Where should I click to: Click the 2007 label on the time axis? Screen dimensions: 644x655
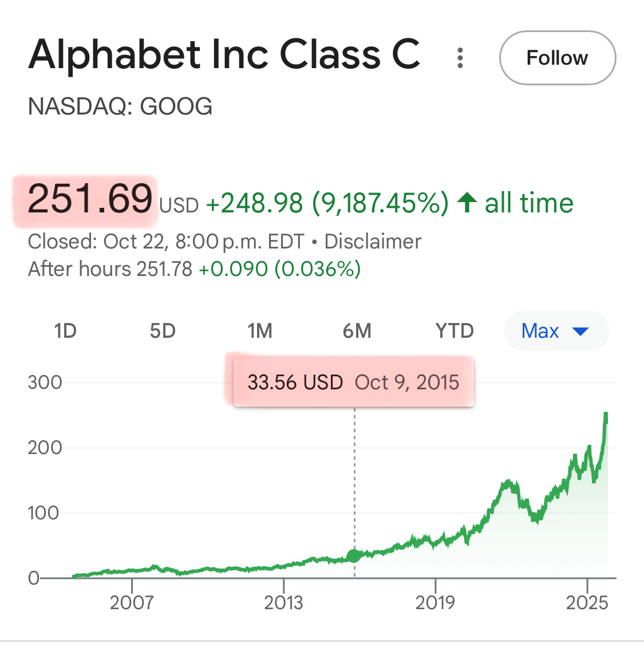[x=132, y=602]
